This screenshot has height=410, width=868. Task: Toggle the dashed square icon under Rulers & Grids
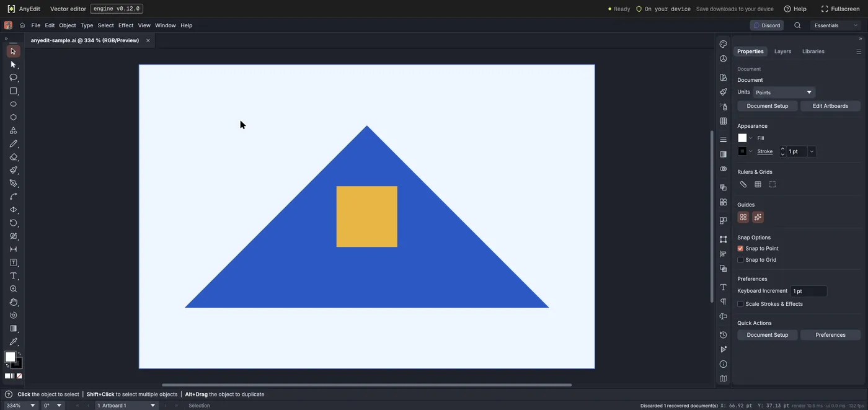pyautogui.click(x=773, y=184)
